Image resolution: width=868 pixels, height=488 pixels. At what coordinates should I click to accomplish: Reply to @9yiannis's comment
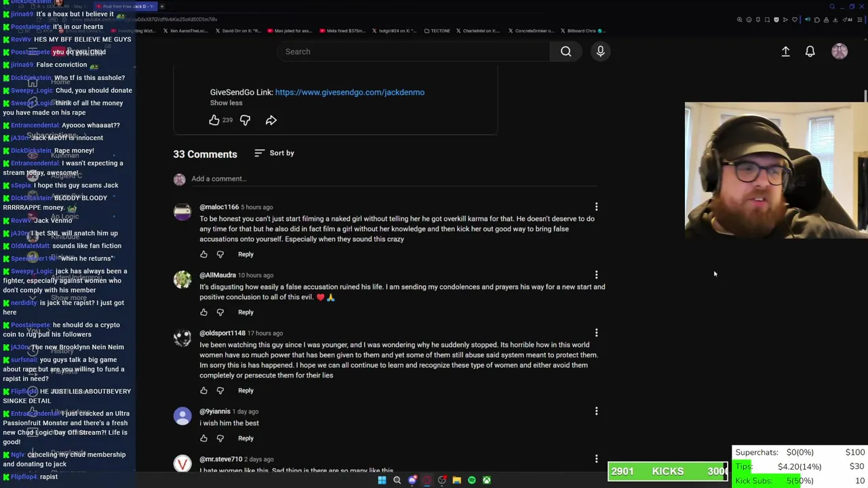(x=245, y=438)
